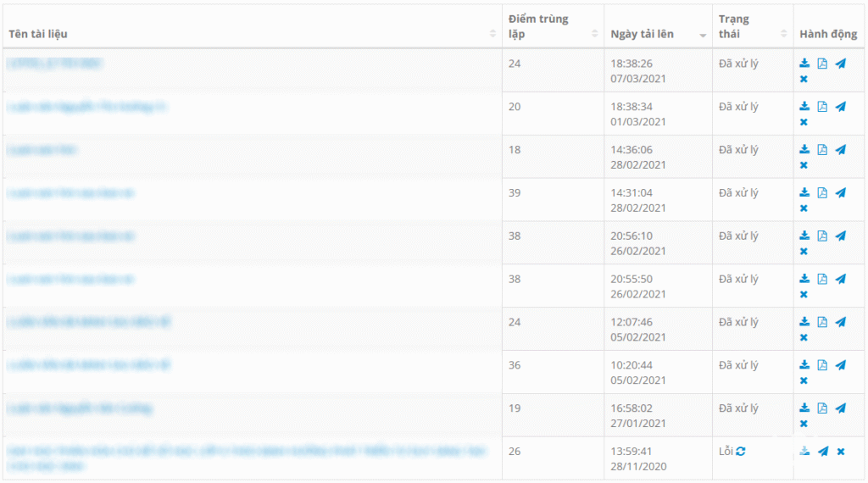Image resolution: width=868 pixels, height=483 pixels.
Task: Sort by Ngày tải lên column header
Action: tap(642, 34)
